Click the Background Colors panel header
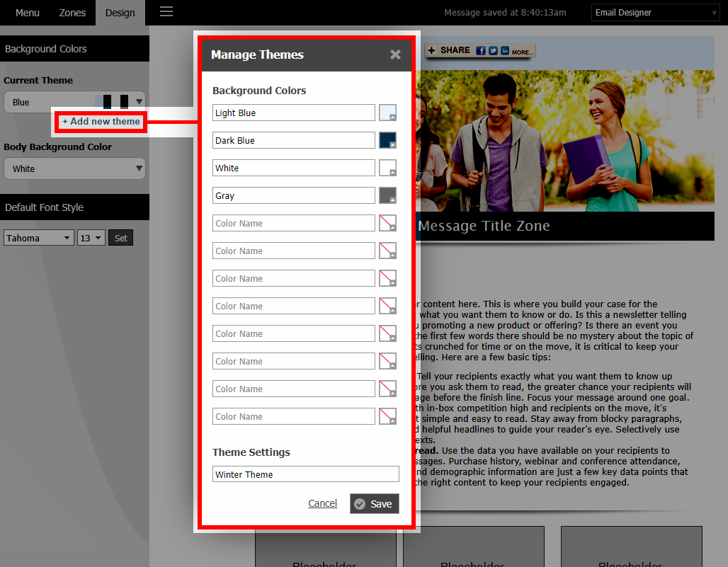This screenshot has width=728, height=567. pyautogui.click(x=75, y=49)
